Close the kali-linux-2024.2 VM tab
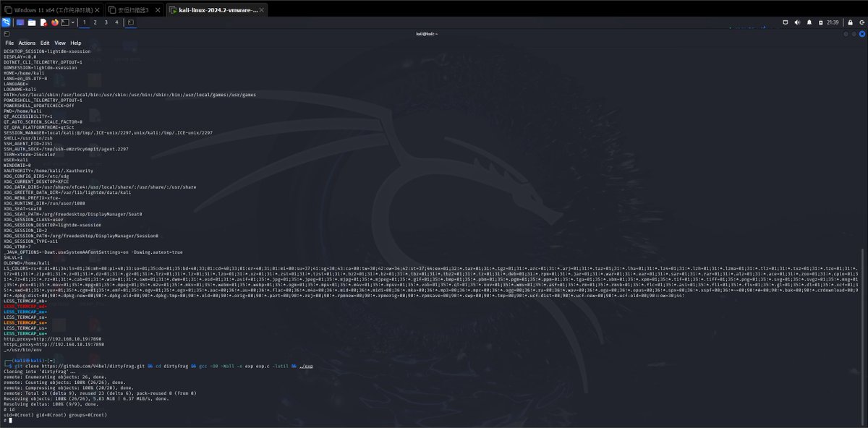Image resolution: width=868 pixels, height=428 pixels. click(x=261, y=10)
